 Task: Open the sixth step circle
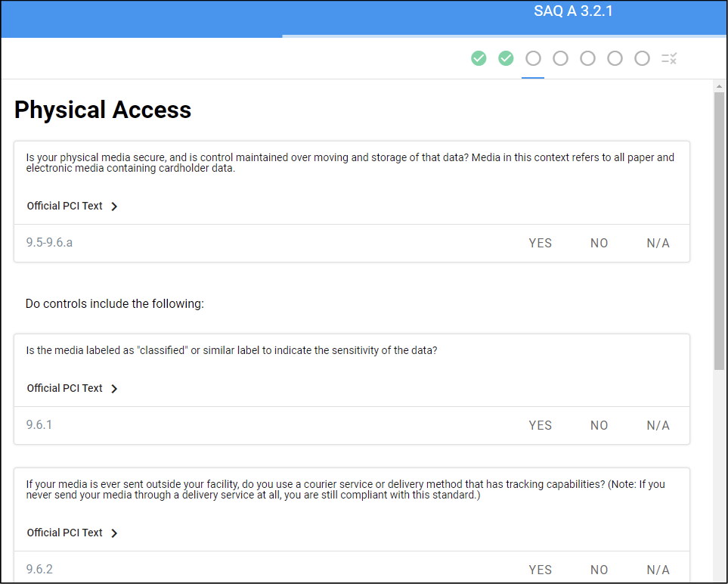pyautogui.click(x=615, y=58)
